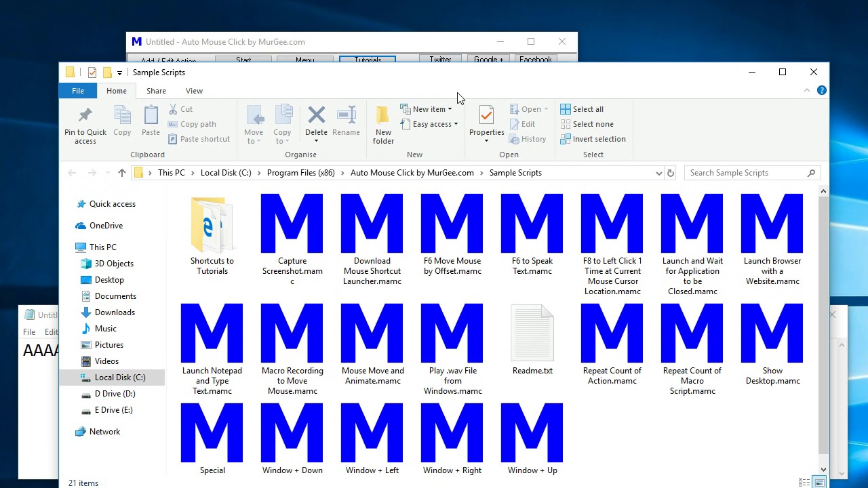Click Tutorials button in Auto Mouse Click window

tap(368, 60)
